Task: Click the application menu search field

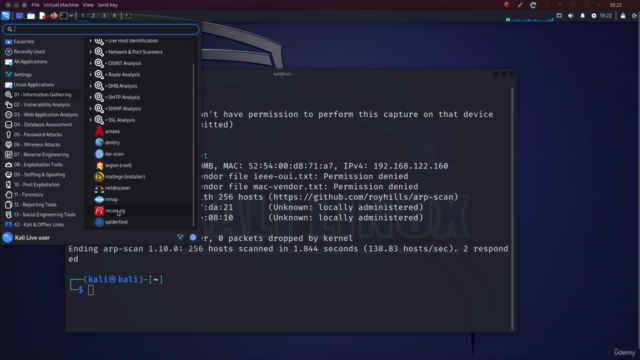Action: pyautogui.click(x=101, y=29)
